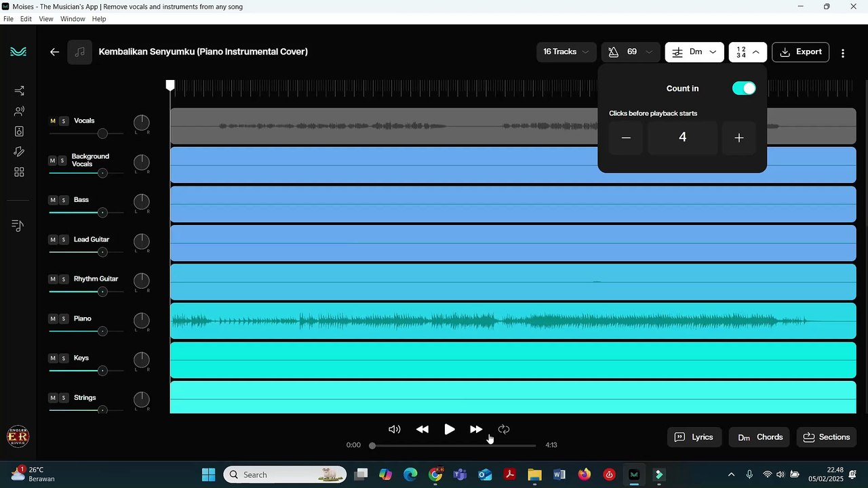Click the Moises app taskbar icon
The height and width of the screenshot is (488, 868).
pyautogui.click(x=634, y=474)
